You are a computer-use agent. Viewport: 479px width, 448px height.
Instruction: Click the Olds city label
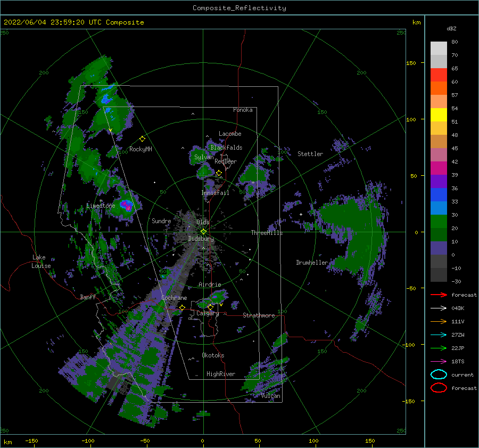click(203, 222)
